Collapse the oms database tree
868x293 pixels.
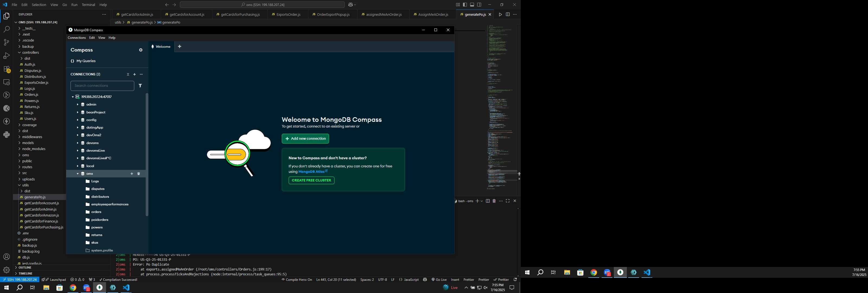coord(78,174)
